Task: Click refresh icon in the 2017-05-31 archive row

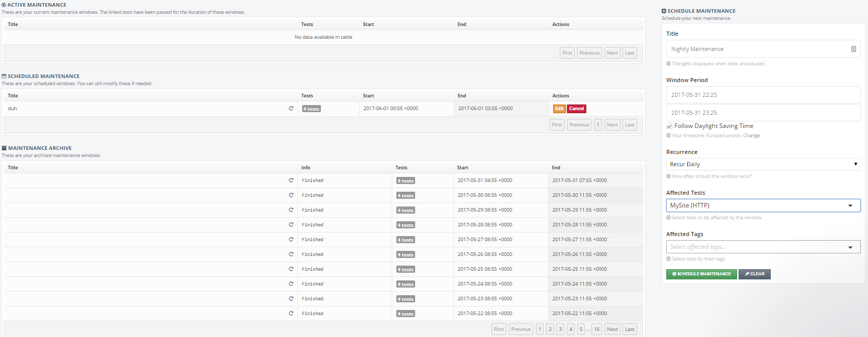Action: (291, 180)
